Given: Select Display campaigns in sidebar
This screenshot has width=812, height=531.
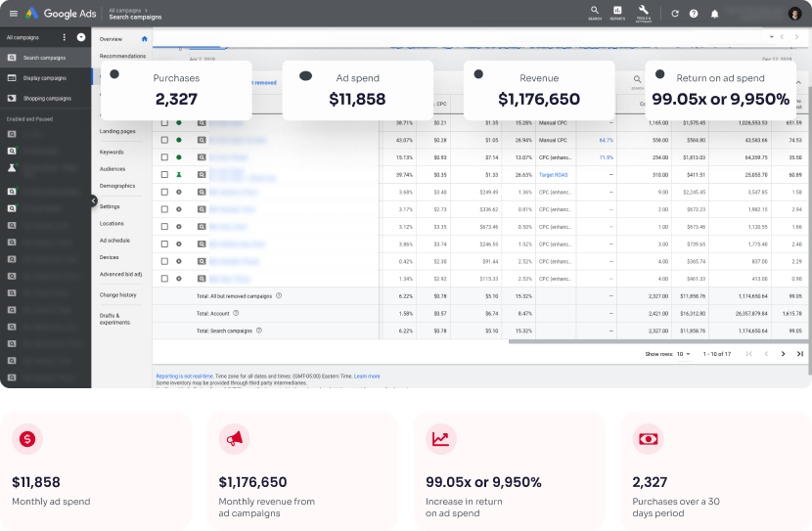Looking at the screenshot, I should tap(45, 78).
